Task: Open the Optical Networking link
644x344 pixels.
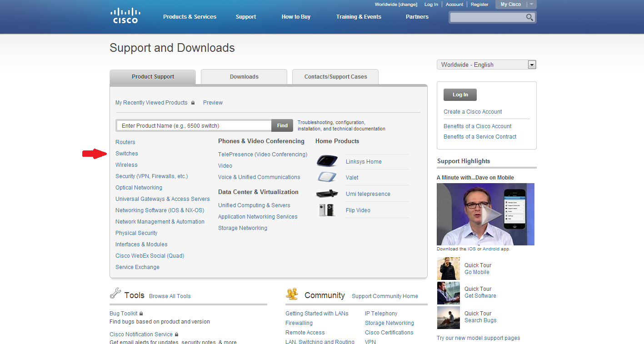Action: 139,188
